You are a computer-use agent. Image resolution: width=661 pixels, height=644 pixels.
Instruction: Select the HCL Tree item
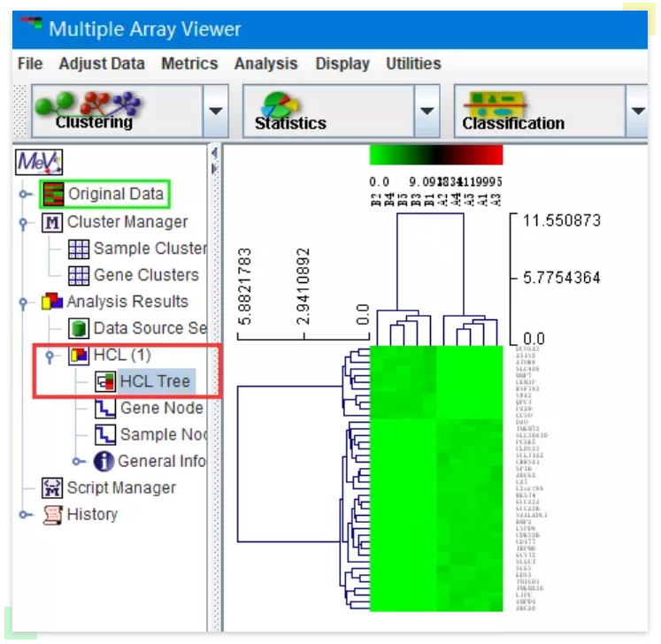click(x=154, y=381)
